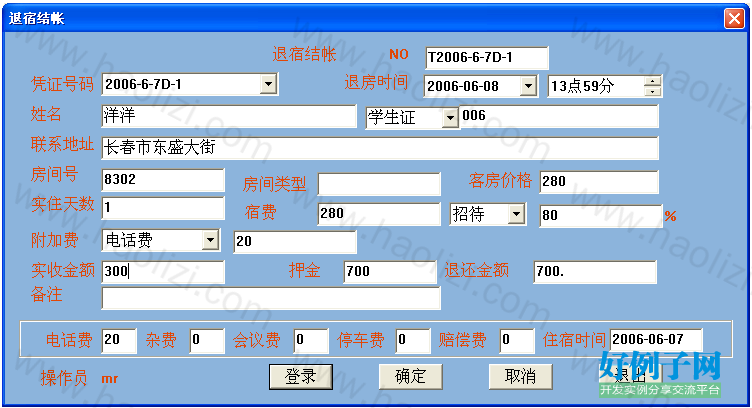Viewport: 752px width, 408px height.
Task: Click the ID number field showing 006
Action: coord(559,116)
